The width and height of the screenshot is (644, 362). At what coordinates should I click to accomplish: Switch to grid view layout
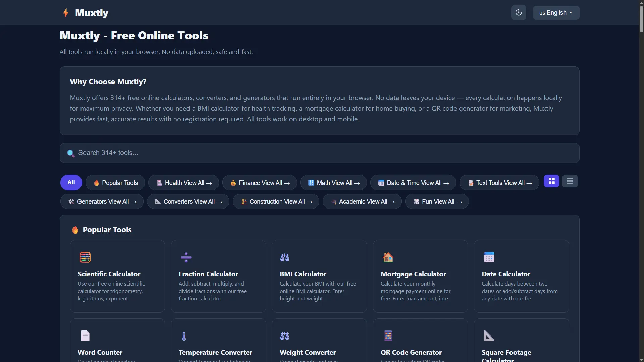click(x=551, y=181)
